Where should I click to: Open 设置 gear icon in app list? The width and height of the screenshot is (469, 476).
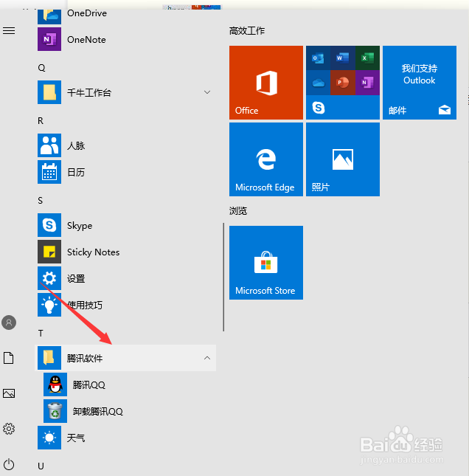tap(49, 278)
